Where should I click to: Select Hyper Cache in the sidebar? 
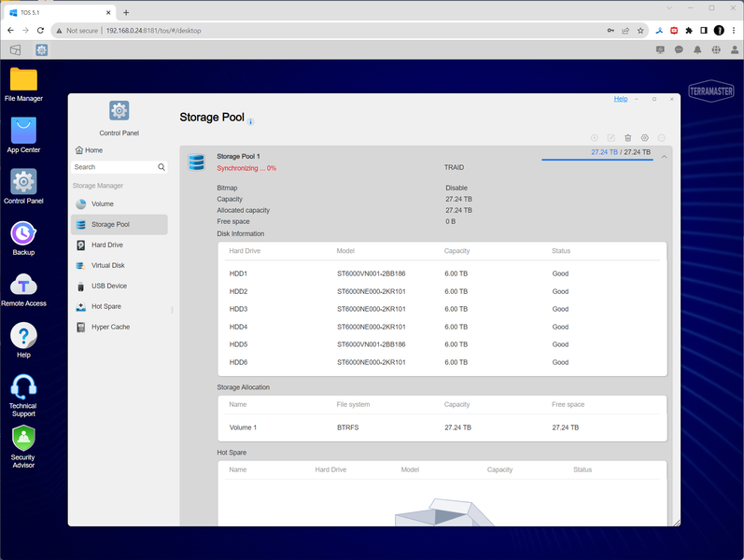[x=119, y=327]
